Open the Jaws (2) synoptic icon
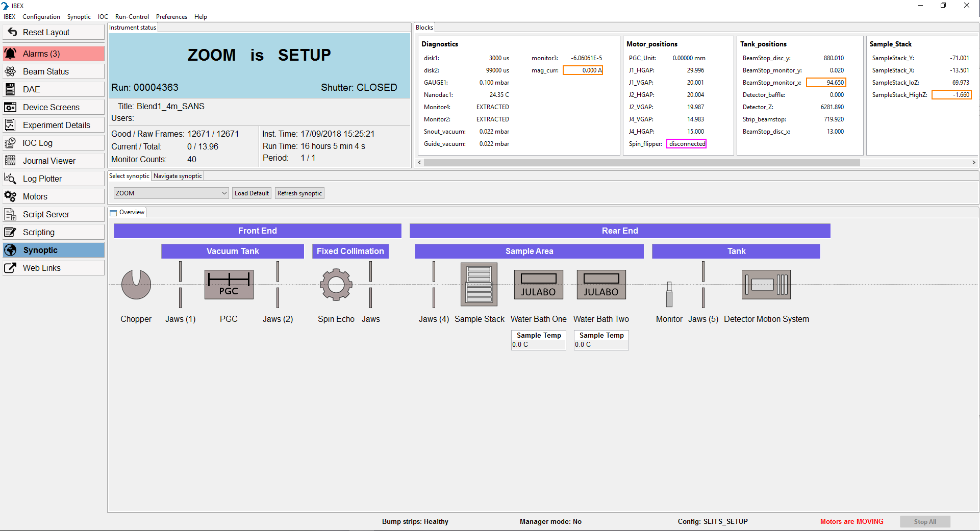980x531 pixels. [278, 285]
